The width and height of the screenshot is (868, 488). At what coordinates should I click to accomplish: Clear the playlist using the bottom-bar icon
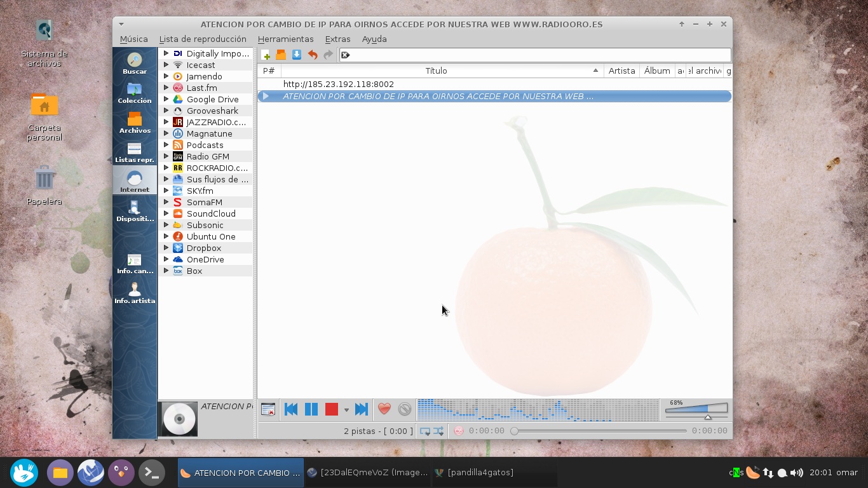point(268,410)
